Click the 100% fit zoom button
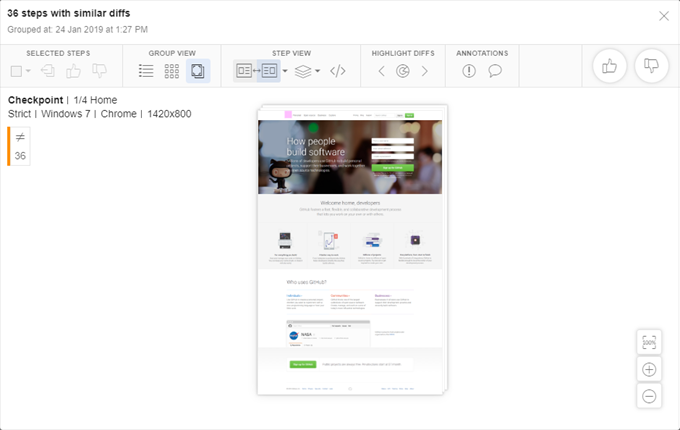Viewport: 680px width, 430px height. (649, 343)
